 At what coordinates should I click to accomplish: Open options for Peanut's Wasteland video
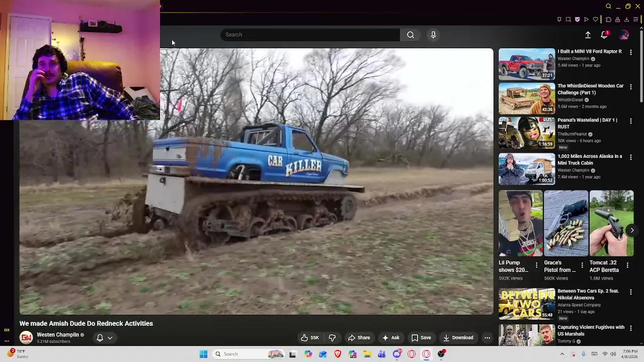click(x=631, y=121)
